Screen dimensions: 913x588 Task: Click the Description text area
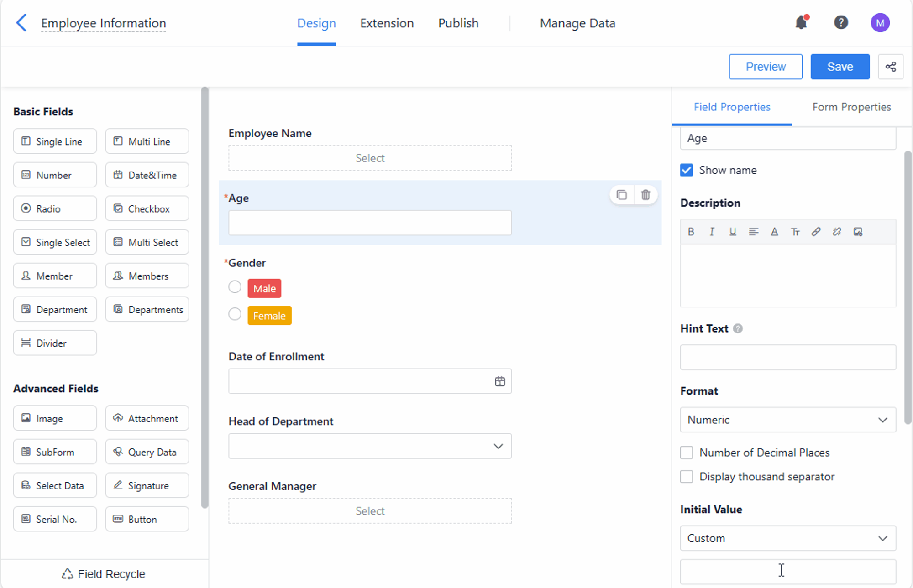(x=788, y=276)
